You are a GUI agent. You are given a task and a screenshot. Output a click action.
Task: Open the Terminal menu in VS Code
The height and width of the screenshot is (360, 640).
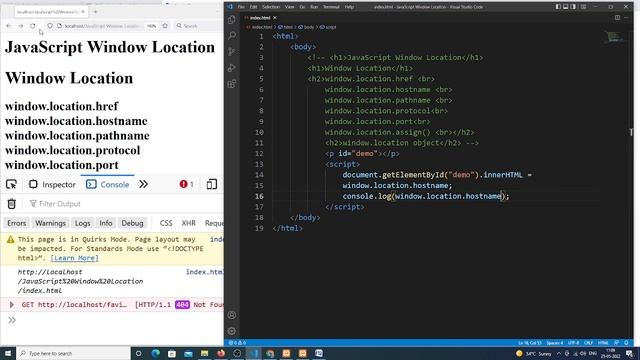pyautogui.click(x=331, y=7)
